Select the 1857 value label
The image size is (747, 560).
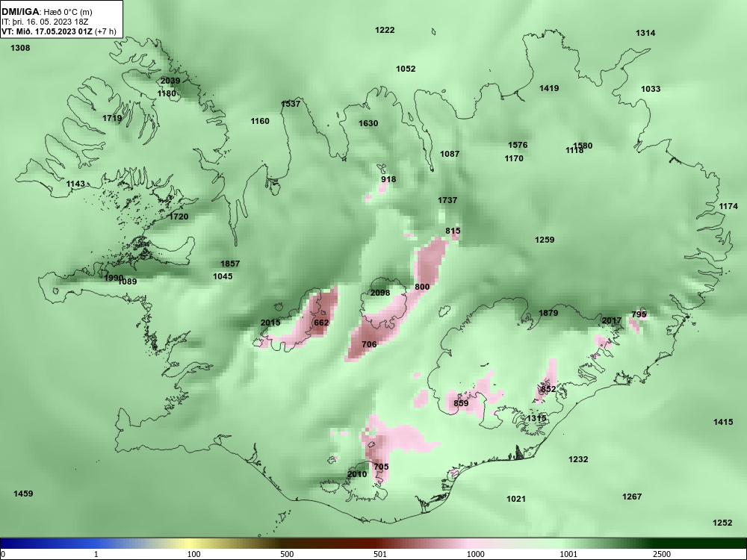(x=229, y=264)
